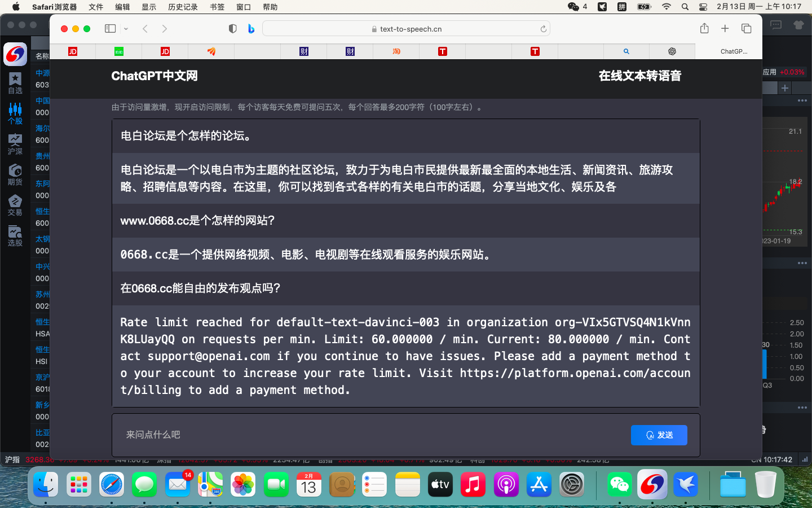
Task: Click the 发送 send button
Action: click(x=659, y=435)
